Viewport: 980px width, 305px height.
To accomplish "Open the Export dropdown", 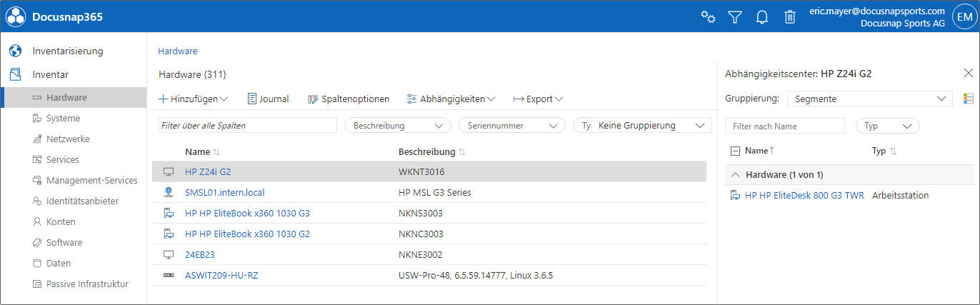I will coord(538,99).
